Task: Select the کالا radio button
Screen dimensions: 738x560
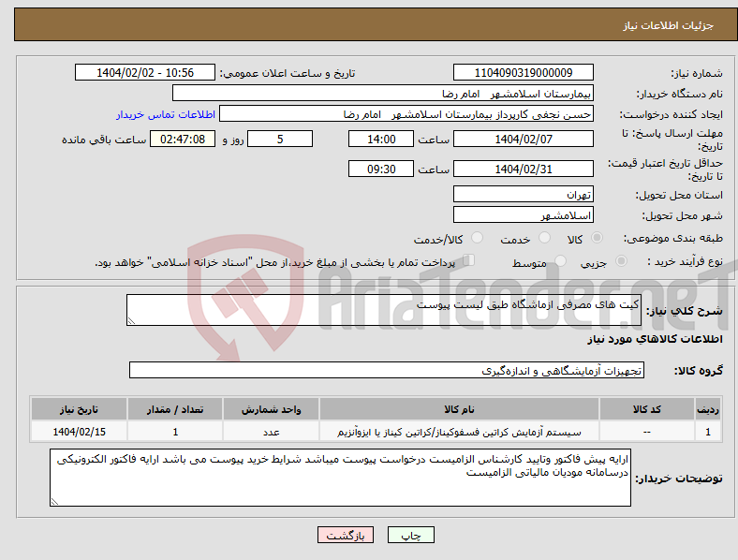Action: click(597, 238)
